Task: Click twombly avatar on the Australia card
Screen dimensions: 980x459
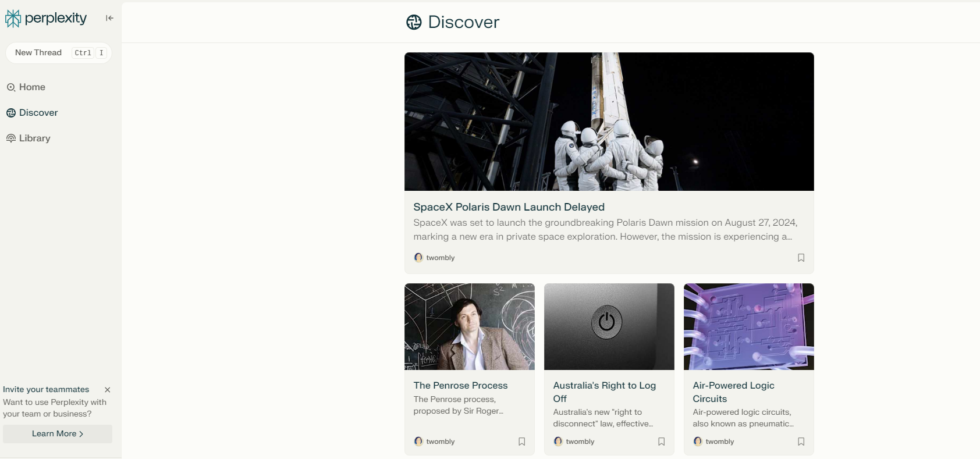Action: [558, 442]
